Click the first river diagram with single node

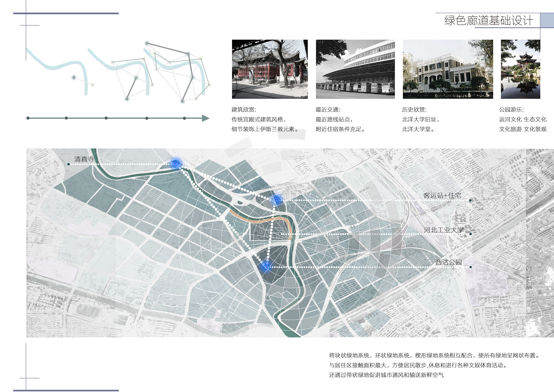pos(60,72)
